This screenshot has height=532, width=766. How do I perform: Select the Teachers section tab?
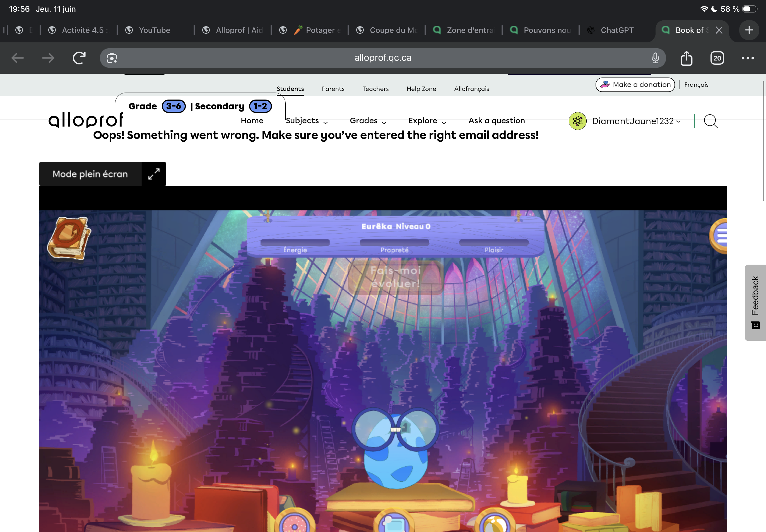pyautogui.click(x=375, y=89)
